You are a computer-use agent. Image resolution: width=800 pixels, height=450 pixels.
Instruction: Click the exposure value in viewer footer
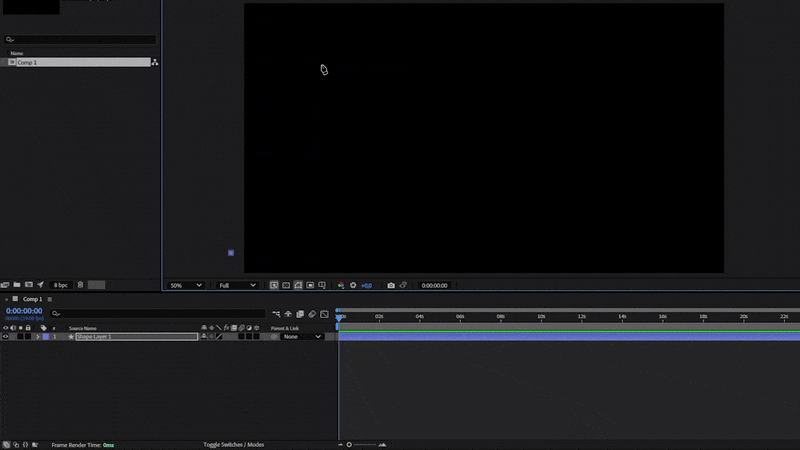[367, 286]
